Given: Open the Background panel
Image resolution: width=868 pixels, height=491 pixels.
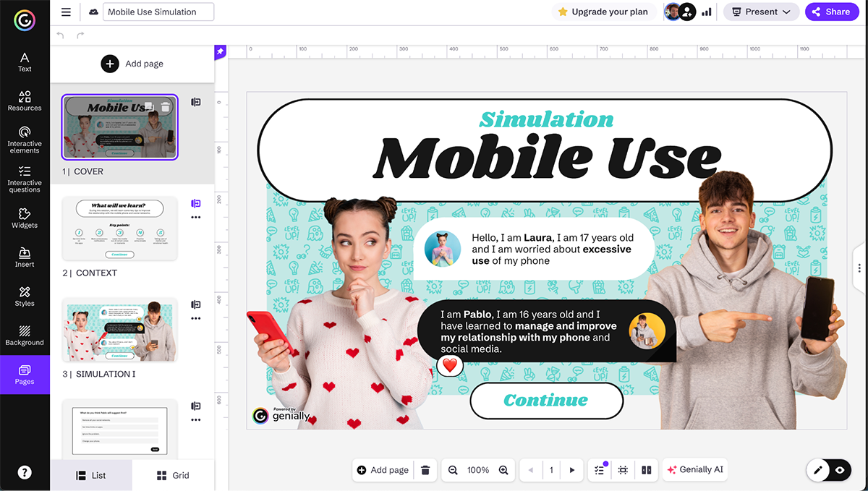Looking at the screenshot, I should 24,335.
